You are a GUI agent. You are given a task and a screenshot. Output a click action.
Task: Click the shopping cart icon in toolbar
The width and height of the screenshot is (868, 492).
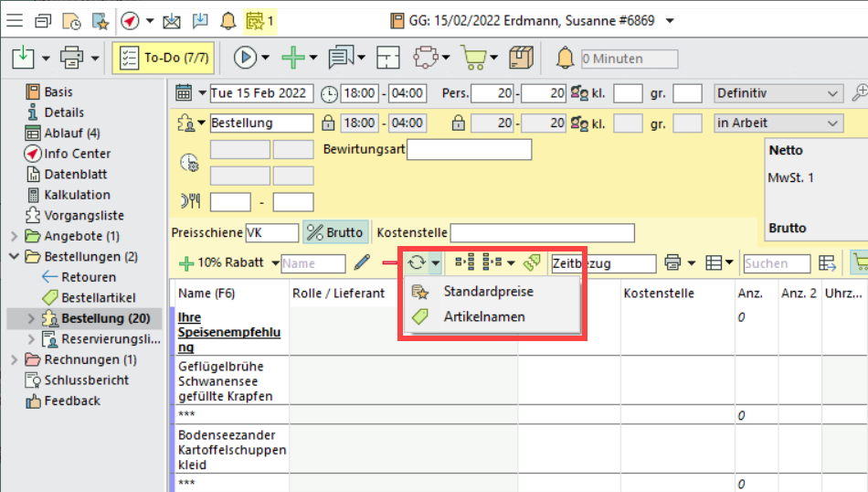[472, 59]
